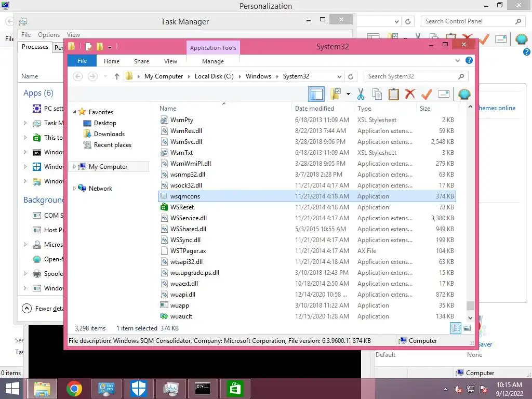Image resolution: width=532 pixels, height=399 pixels.
Task: Switch to Command Prompt taskbar icon
Action: (203, 389)
